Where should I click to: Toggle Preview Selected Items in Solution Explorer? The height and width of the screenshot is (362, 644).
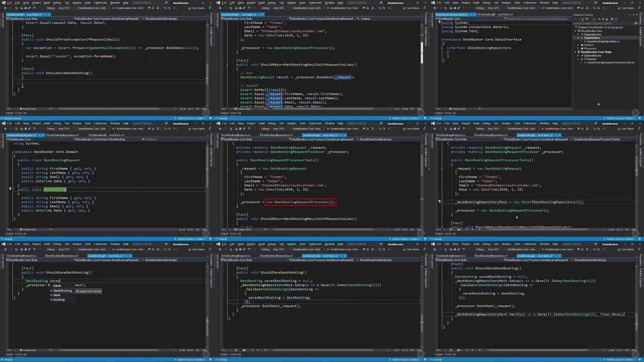pos(616,19)
